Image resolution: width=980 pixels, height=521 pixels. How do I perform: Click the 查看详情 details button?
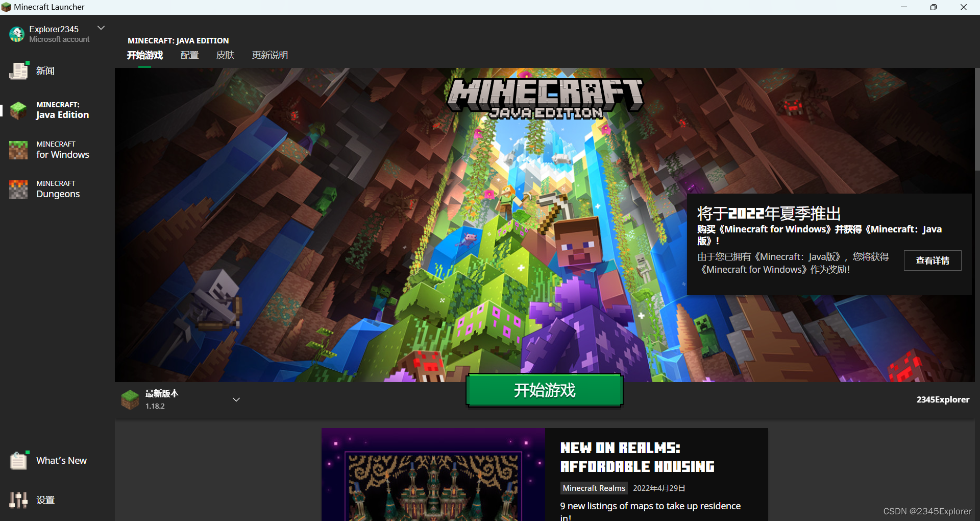(933, 260)
